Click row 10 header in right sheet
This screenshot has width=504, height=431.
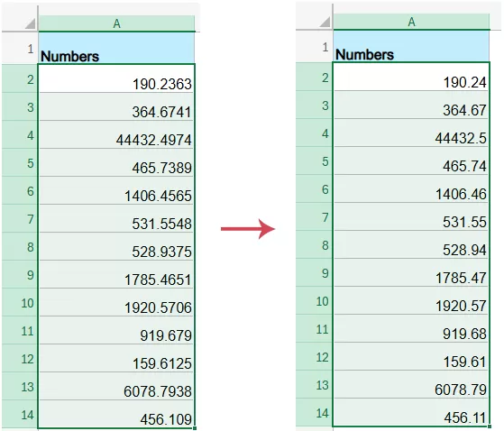[315, 300]
